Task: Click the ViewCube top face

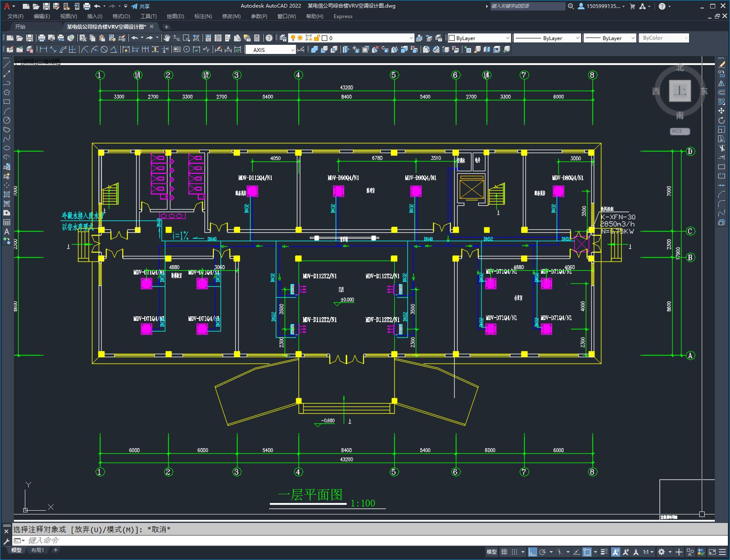Action: (680, 91)
